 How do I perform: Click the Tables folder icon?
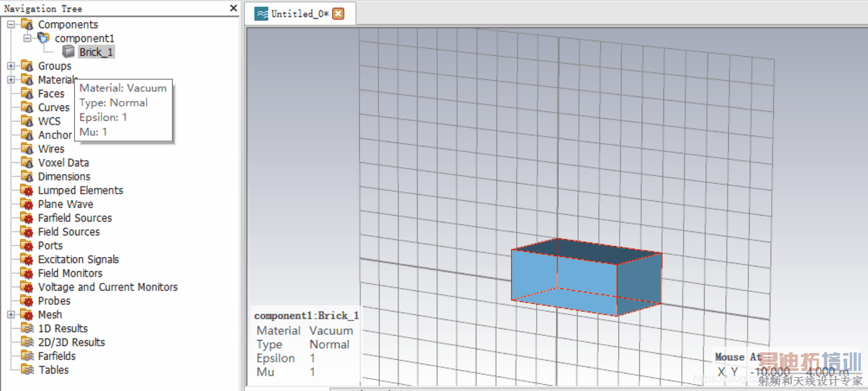coord(27,370)
